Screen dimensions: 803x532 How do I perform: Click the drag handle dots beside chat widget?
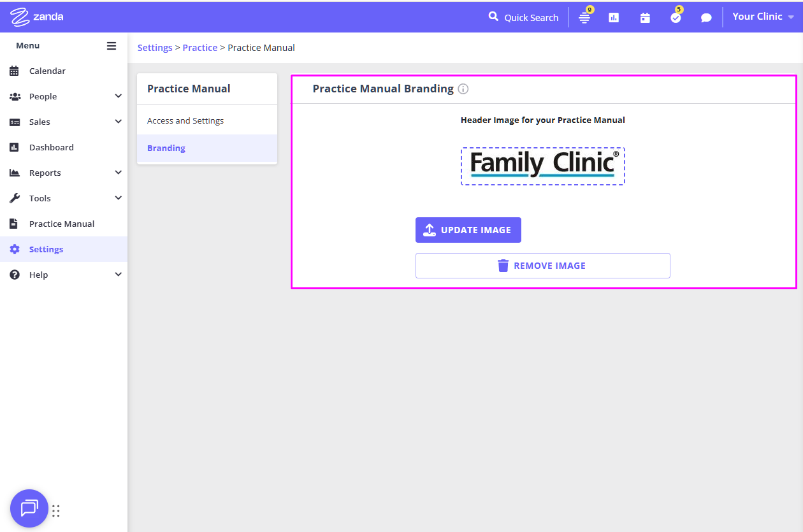[x=56, y=510]
